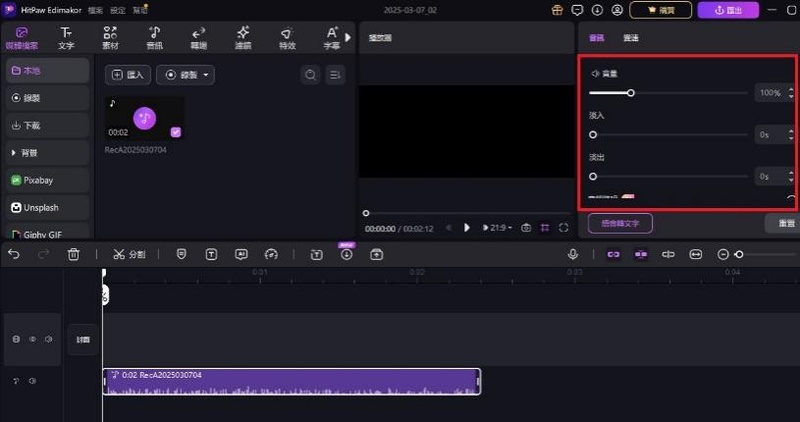The image size is (800, 422).
Task: Toggle the magnetic snap icon
Action: 641,254
